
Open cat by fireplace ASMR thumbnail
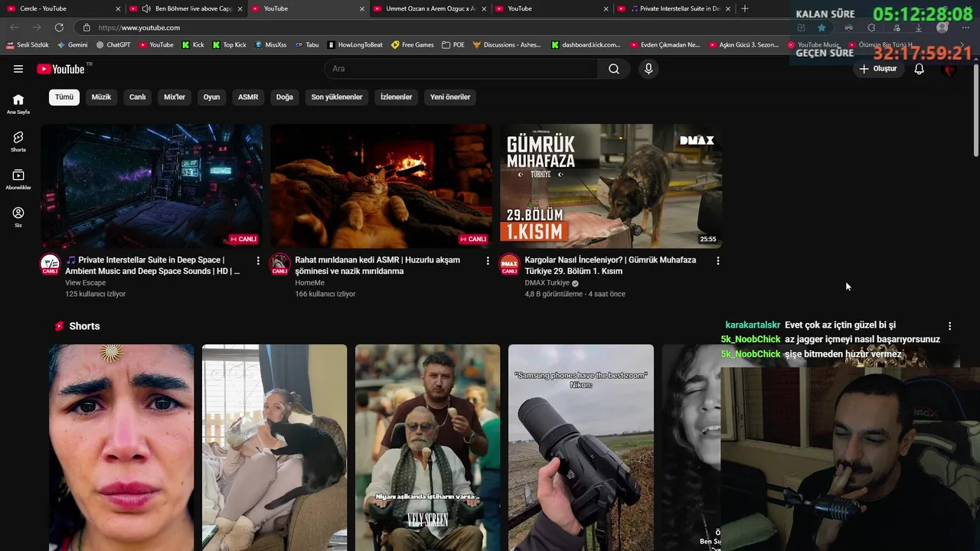pyautogui.click(x=381, y=186)
